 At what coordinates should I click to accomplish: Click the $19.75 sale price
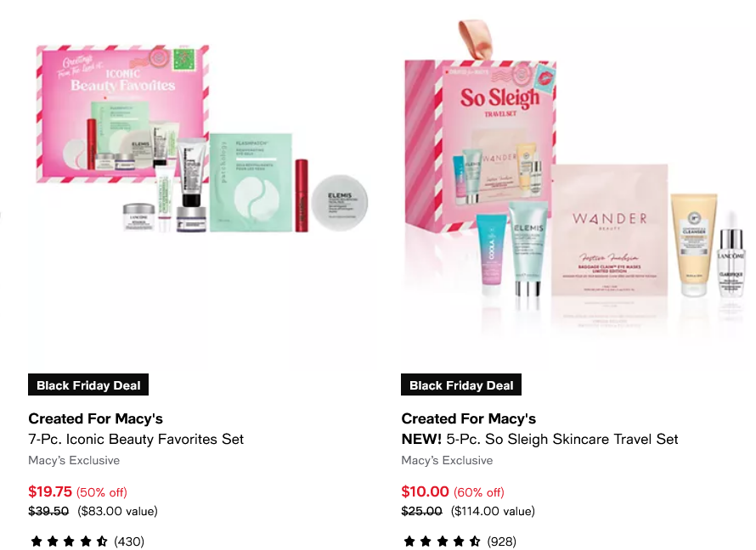click(50, 491)
